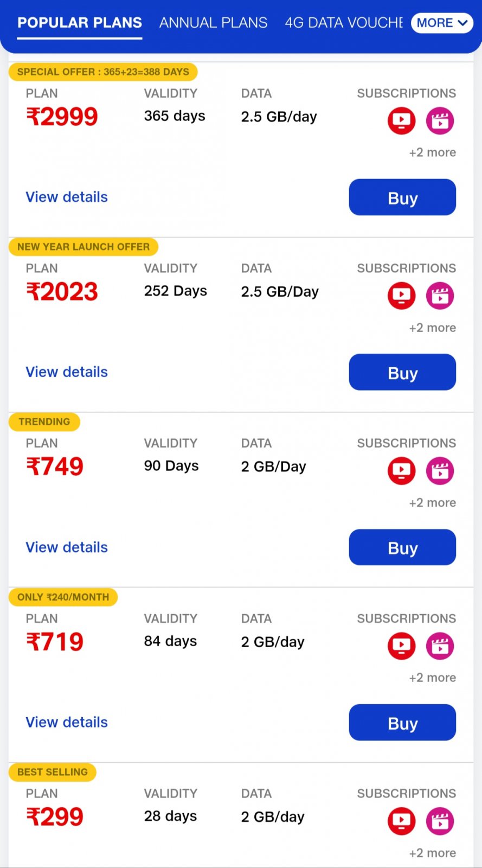The width and height of the screenshot is (482, 868).
Task: Expand '+2 more' subscriptions for ₹2999 plan
Action: coord(432,152)
